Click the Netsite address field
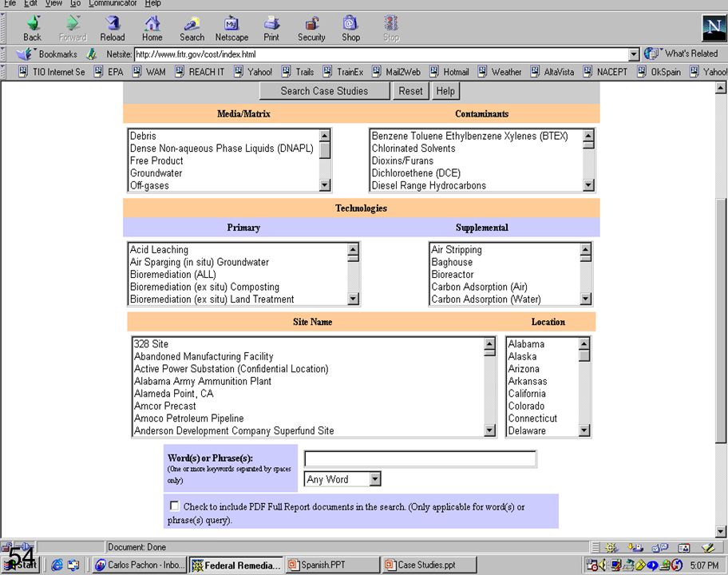The image size is (728, 575). click(382, 54)
